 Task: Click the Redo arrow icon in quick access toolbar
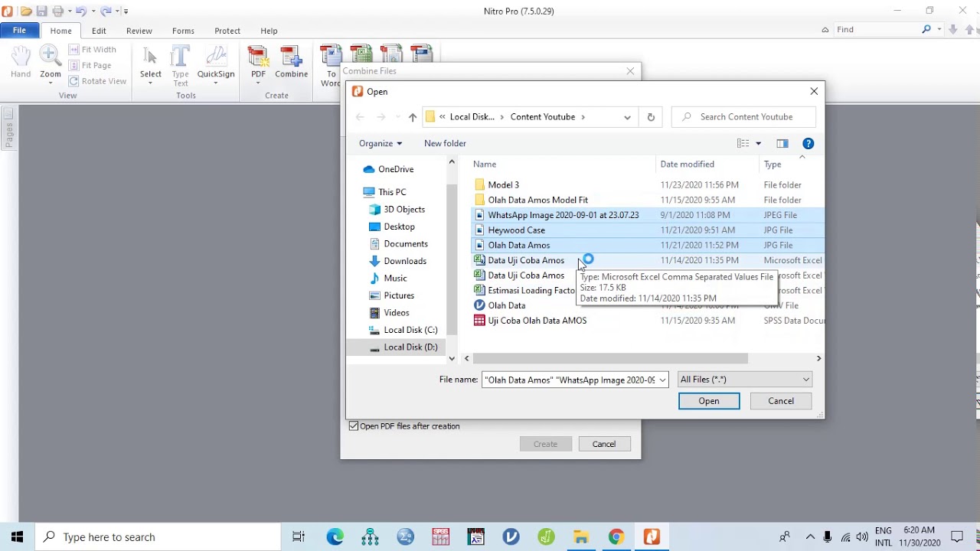click(106, 11)
